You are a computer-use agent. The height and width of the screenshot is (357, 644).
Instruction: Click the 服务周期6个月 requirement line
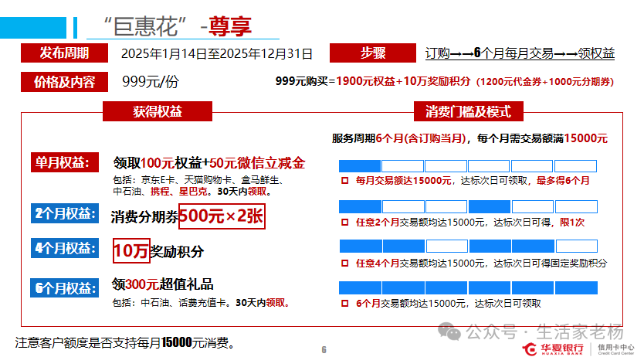[469, 138]
